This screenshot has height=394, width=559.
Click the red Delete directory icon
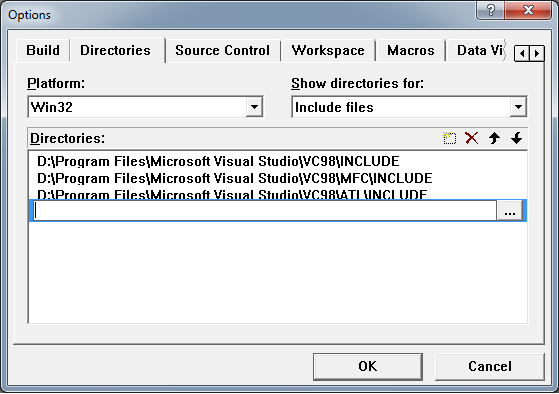tap(472, 138)
